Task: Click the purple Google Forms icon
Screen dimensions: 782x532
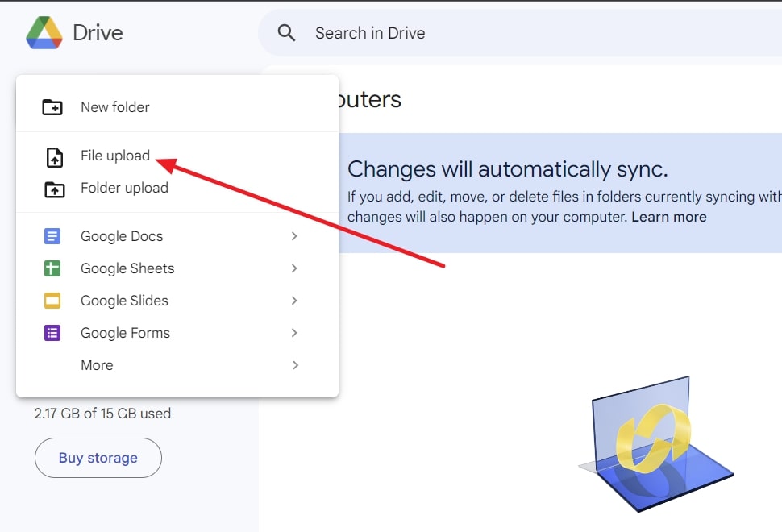Action: pyautogui.click(x=52, y=333)
